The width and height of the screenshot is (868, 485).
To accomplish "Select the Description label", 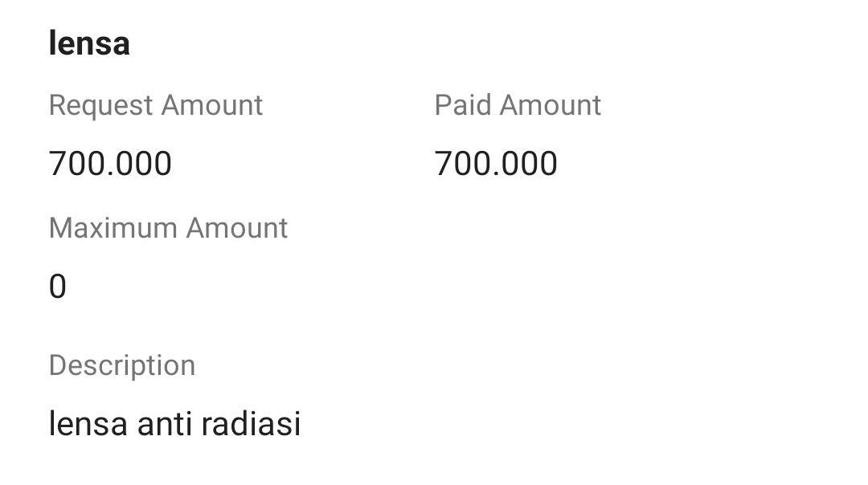I will [122, 365].
